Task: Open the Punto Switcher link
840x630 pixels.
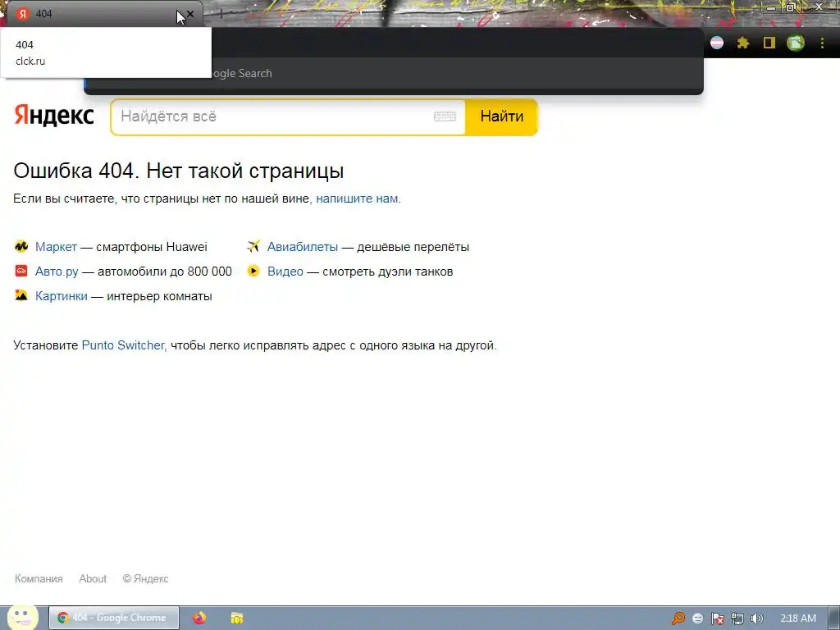Action: (x=123, y=345)
